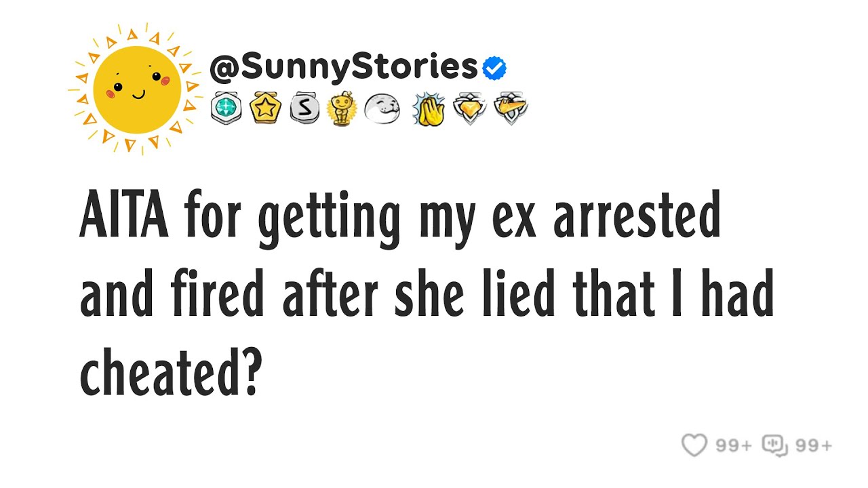
Task: Select the white seal award
Action: point(382,108)
